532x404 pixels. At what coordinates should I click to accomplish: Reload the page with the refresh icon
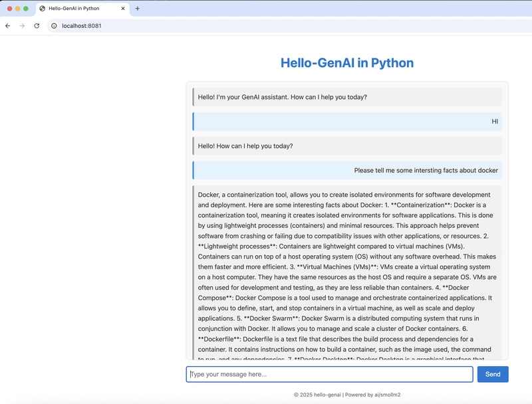pyautogui.click(x=37, y=26)
